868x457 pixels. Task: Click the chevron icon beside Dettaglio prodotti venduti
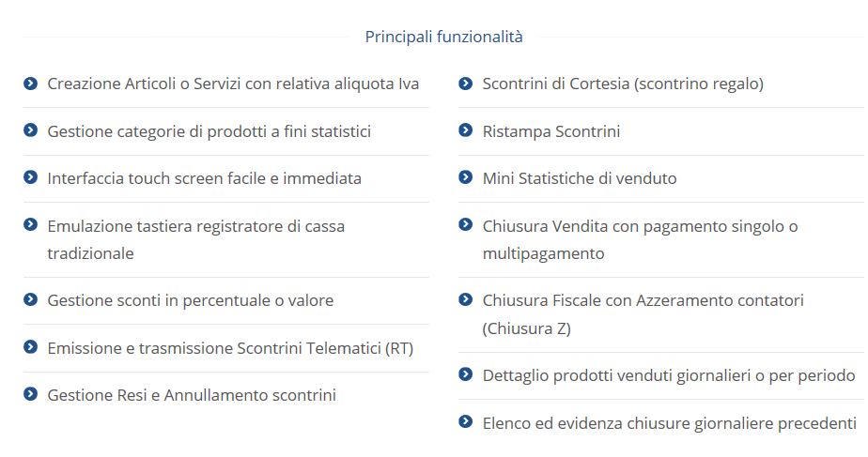click(466, 374)
